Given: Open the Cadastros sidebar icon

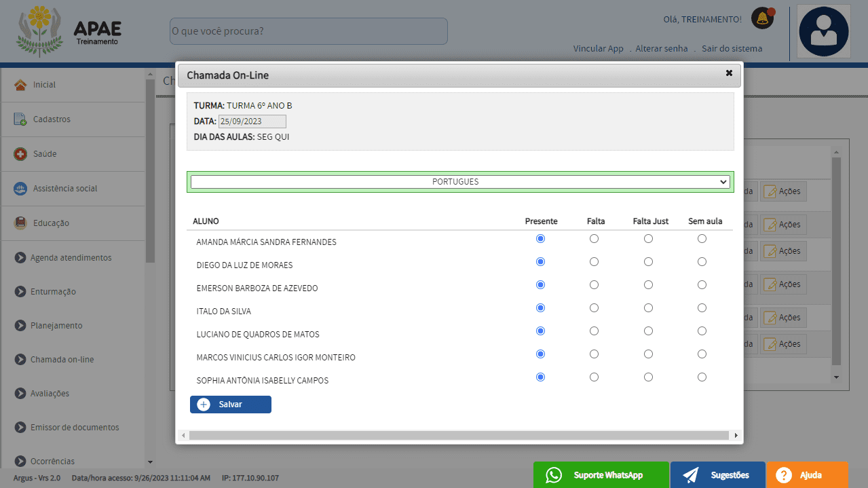Looking at the screenshot, I should 20,119.
